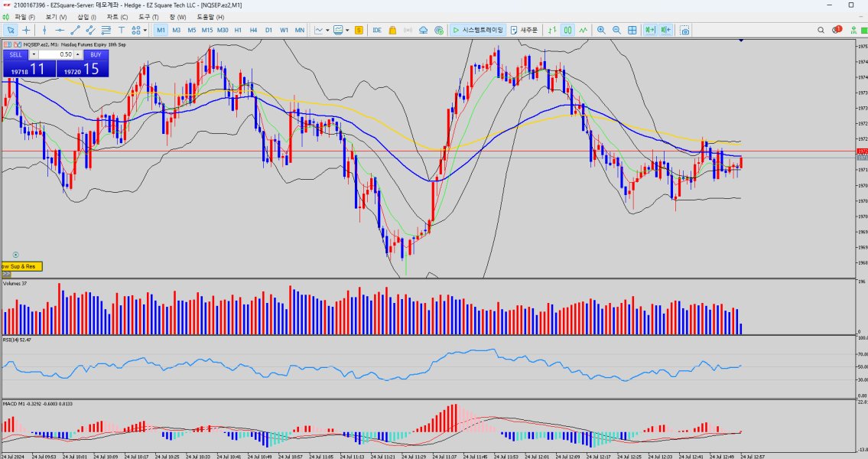868x459 pixels.
Task: Click the zoom out magnifier icon
Action: point(616,30)
